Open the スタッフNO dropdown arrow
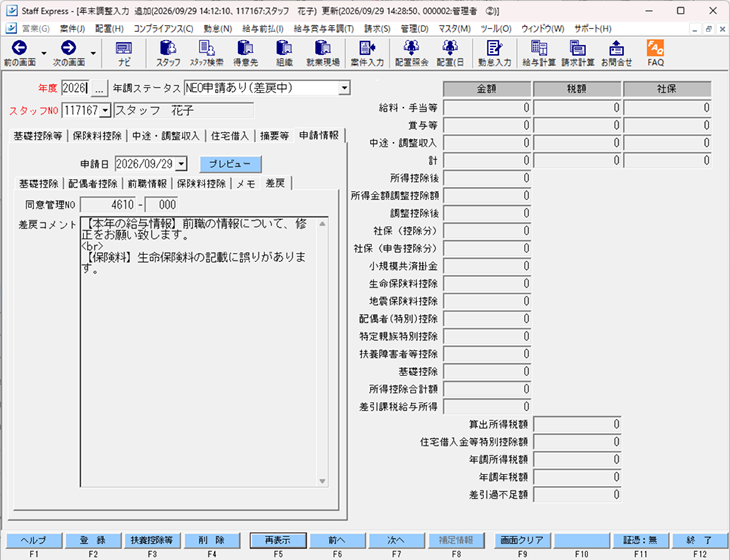The height and width of the screenshot is (560, 730). [106, 110]
